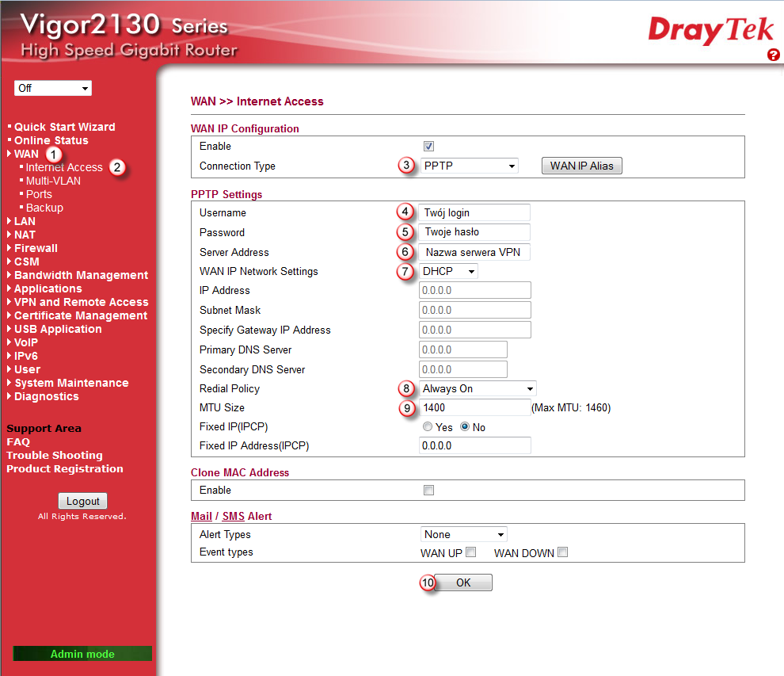The image size is (784, 676).
Task: Click the Fixed IP Address(IPCP) field
Action: (x=474, y=446)
